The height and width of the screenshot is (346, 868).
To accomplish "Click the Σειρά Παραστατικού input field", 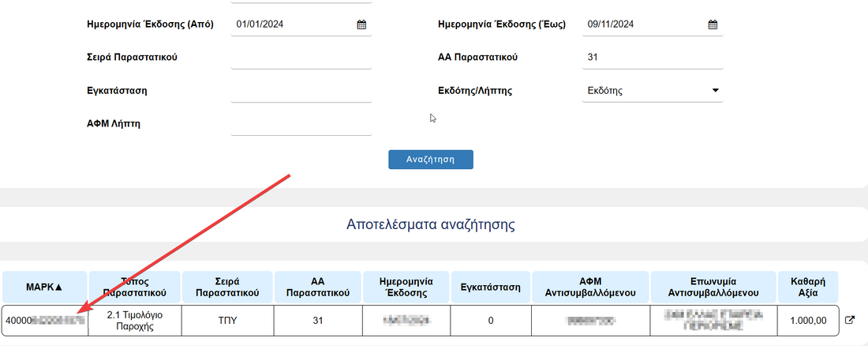I will tap(301, 58).
